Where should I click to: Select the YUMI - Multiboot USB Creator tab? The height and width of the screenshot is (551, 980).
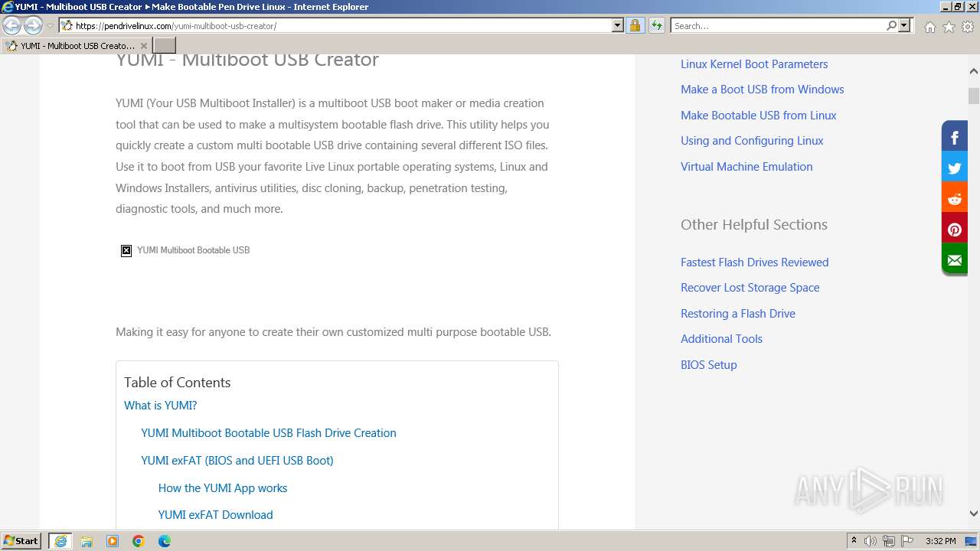click(x=75, y=46)
